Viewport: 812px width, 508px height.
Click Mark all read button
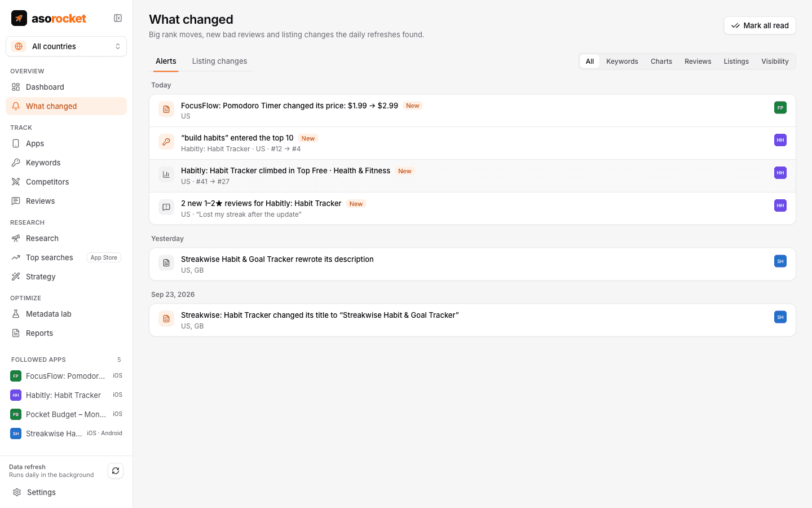[760, 25]
